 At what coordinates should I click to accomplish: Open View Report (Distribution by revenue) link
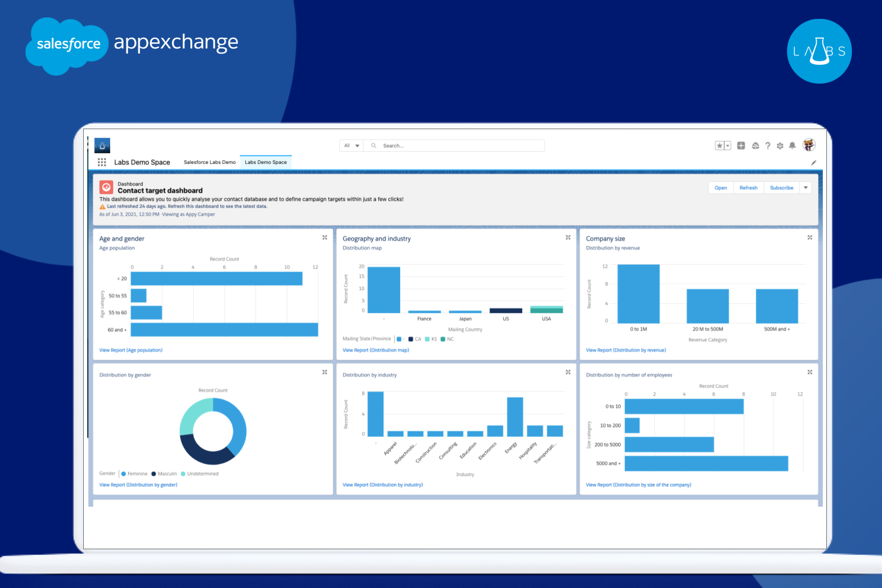626,350
